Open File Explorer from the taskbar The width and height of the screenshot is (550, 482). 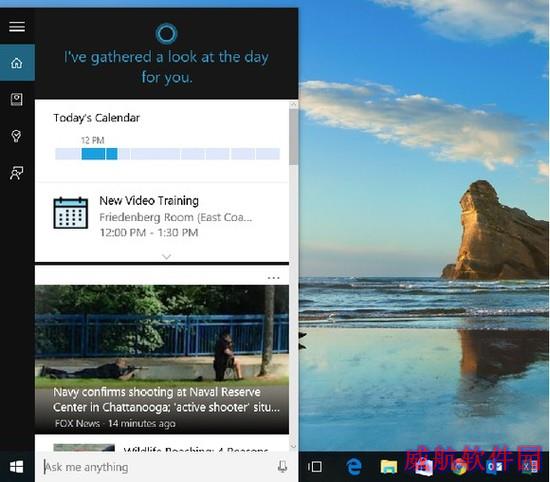pos(389,467)
